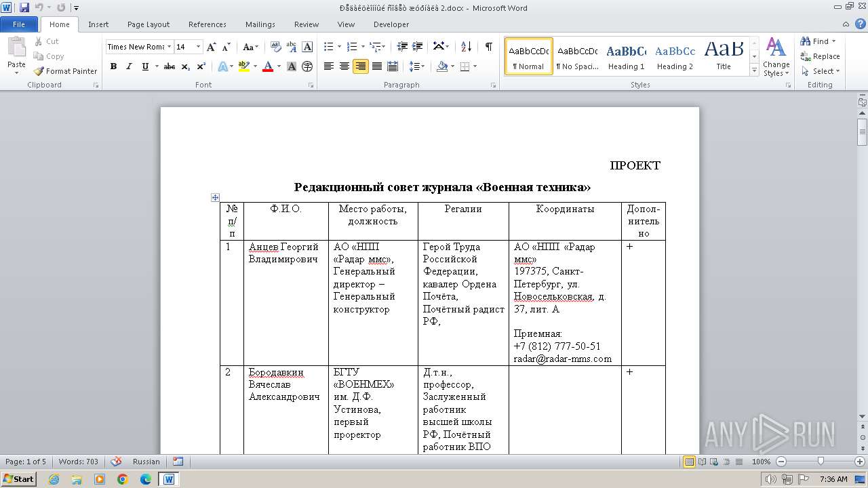Click the Russian language indicator
868x488 pixels.
(146, 462)
